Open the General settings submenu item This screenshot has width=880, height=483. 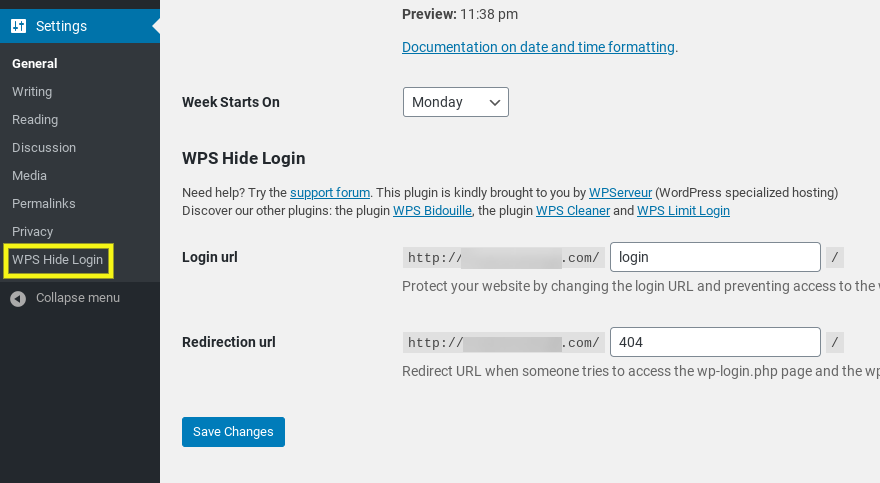coord(35,63)
